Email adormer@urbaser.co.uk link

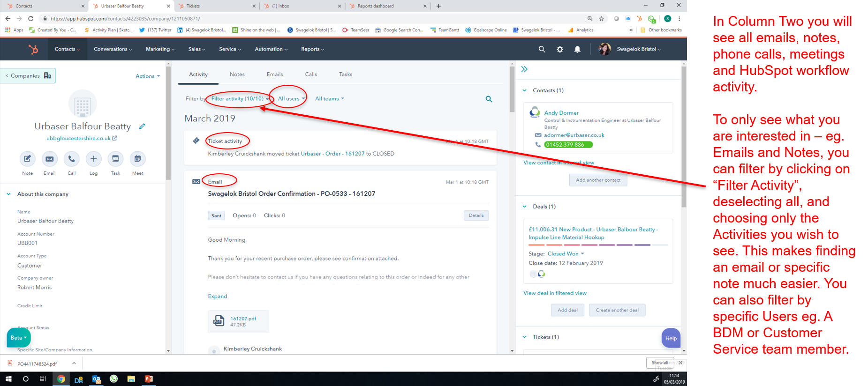click(x=574, y=135)
